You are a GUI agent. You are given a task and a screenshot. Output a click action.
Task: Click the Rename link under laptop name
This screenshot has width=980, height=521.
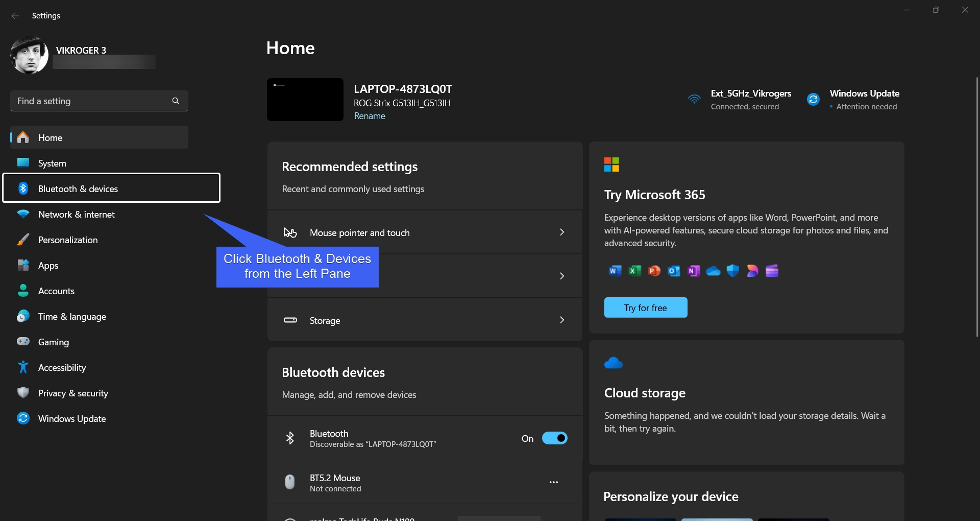tap(370, 116)
